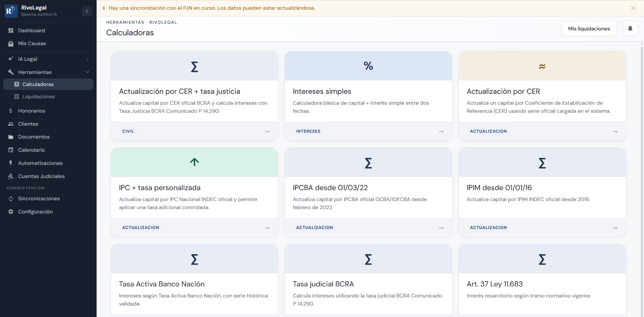Open Actualización por CER + tasa justicia title
This screenshot has height=317, width=644.
click(180, 91)
